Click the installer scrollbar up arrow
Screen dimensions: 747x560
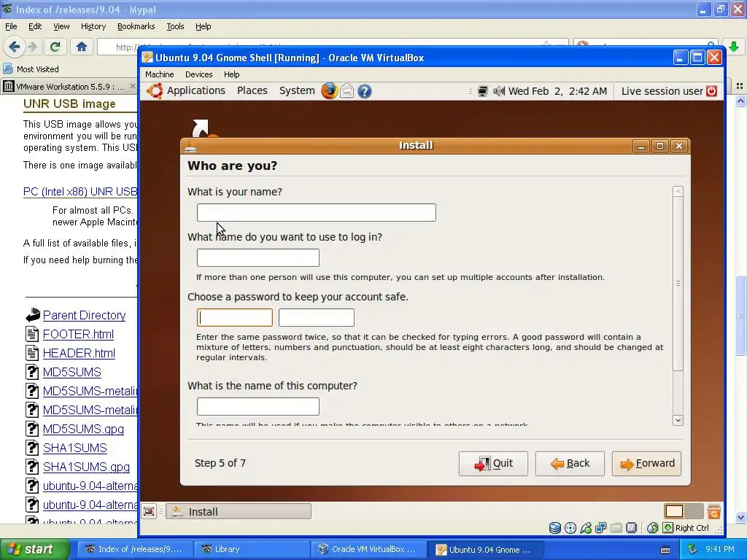pos(678,192)
